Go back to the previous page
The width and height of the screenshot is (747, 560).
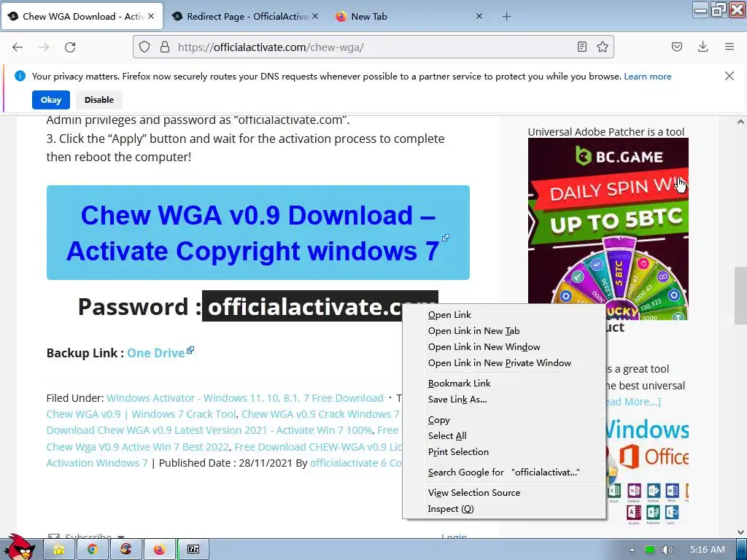[x=18, y=47]
